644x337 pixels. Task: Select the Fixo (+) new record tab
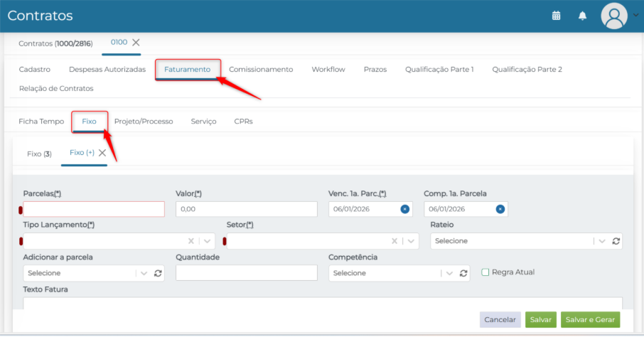pos(82,153)
